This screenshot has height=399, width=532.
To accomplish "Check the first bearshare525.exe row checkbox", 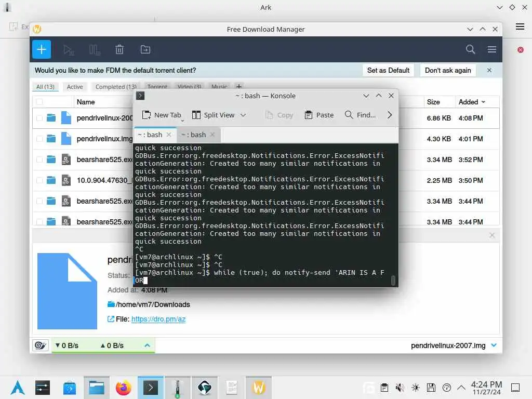I will (39, 159).
